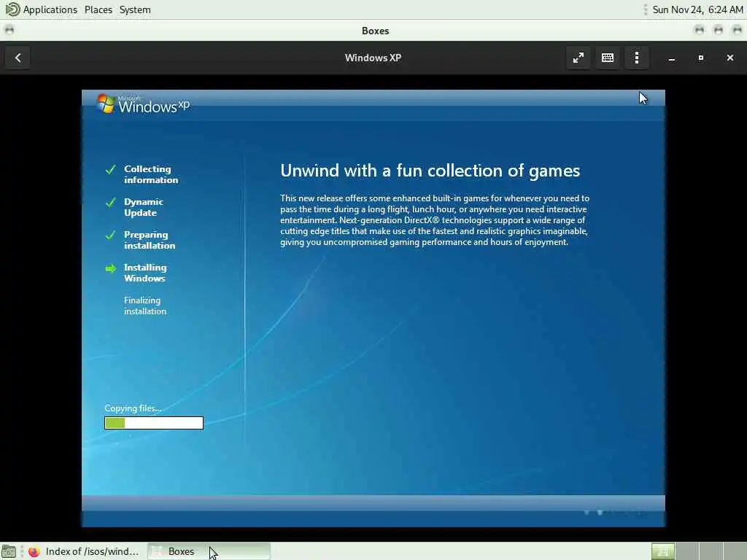Click the Preparing installation step
This screenshot has width=747, height=560.
150,240
